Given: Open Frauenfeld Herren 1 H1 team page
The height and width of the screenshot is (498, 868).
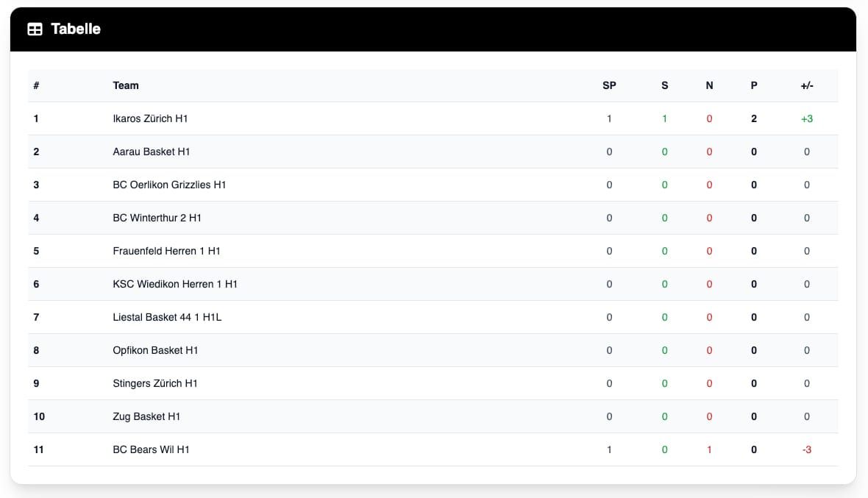Looking at the screenshot, I should click(x=165, y=251).
